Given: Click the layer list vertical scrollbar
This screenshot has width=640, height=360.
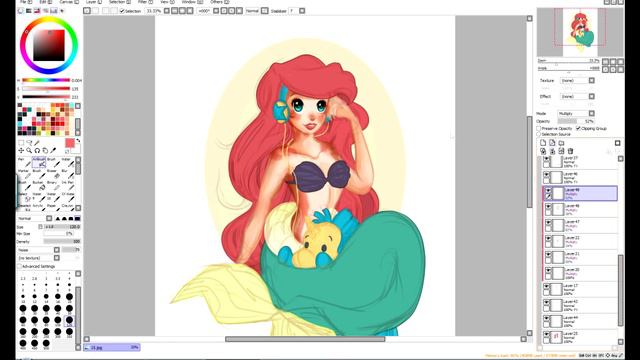Looking at the screenshot, I should click(620, 291).
